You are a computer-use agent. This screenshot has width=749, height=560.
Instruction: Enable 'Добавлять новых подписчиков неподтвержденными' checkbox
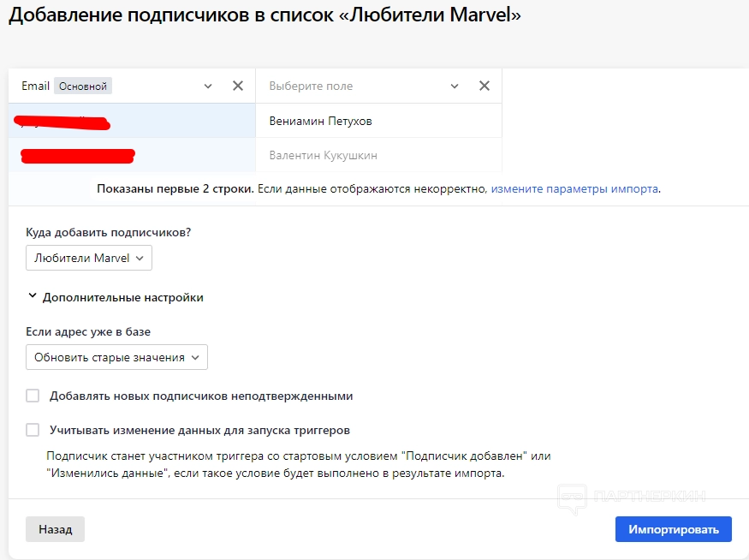pos(33,396)
